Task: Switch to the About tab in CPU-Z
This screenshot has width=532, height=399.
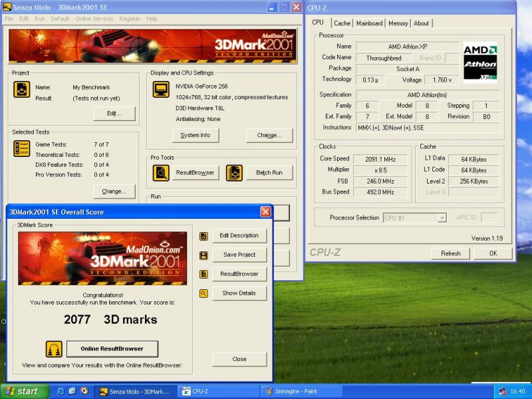Action: pos(421,23)
